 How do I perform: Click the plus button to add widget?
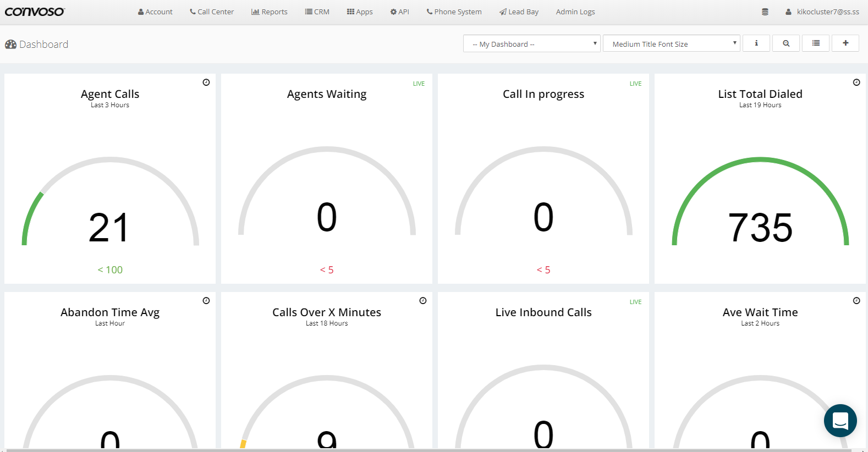(x=845, y=43)
